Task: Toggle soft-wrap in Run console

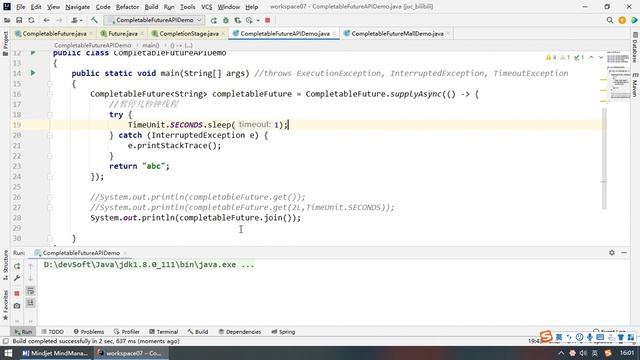Action: tap(30, 291)
